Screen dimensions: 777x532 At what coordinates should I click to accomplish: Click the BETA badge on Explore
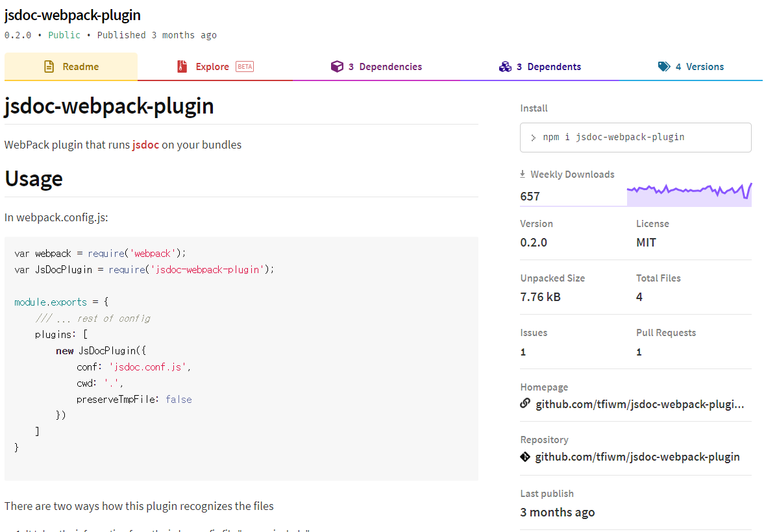click(x=245, y=66)
